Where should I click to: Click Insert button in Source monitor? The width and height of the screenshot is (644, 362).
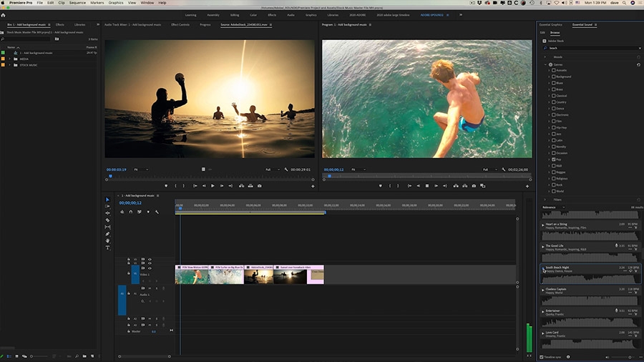(242, 186)
